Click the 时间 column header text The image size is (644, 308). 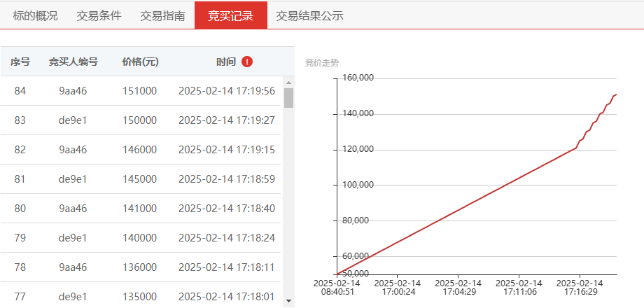tap(226, 62)
